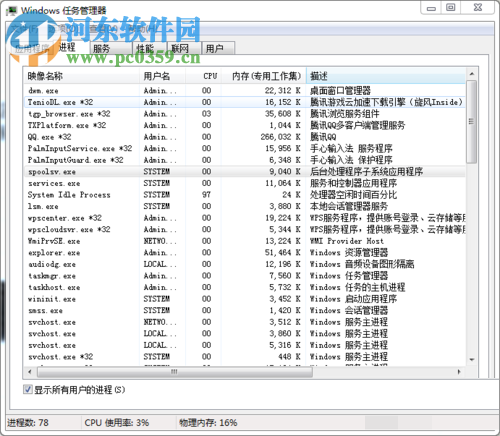
Task: Switch to the 用户 tab
Action: [219, 49]
